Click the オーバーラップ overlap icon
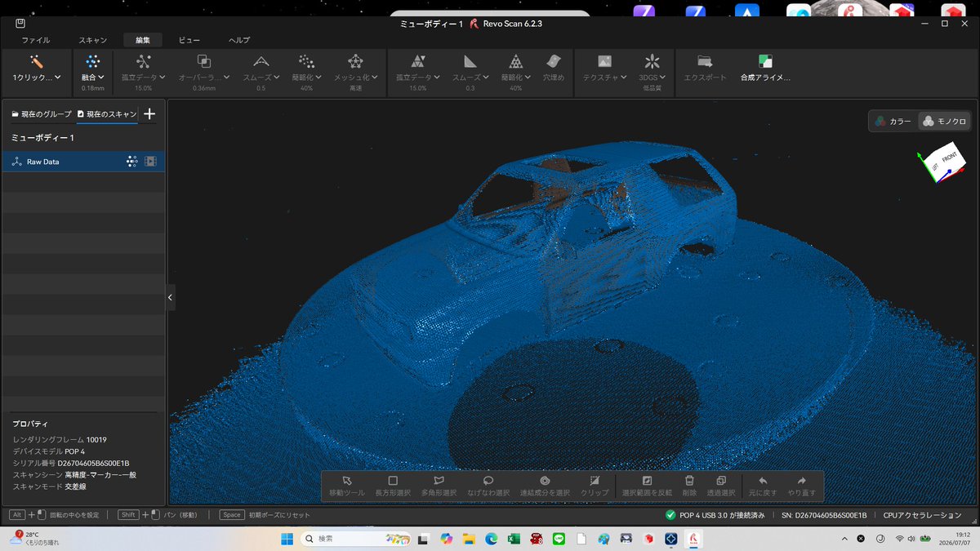The image size is (980, 551). (x=204, y=61)
